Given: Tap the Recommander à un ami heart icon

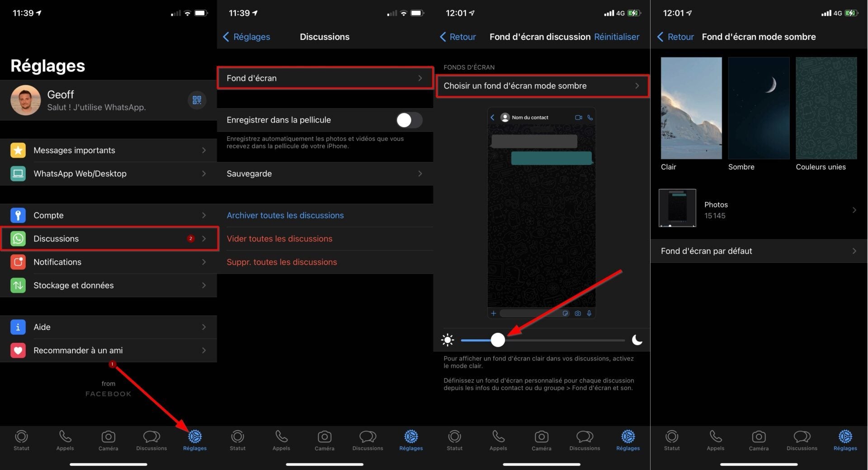Looking at the screenshot, I should coord(18,351).
